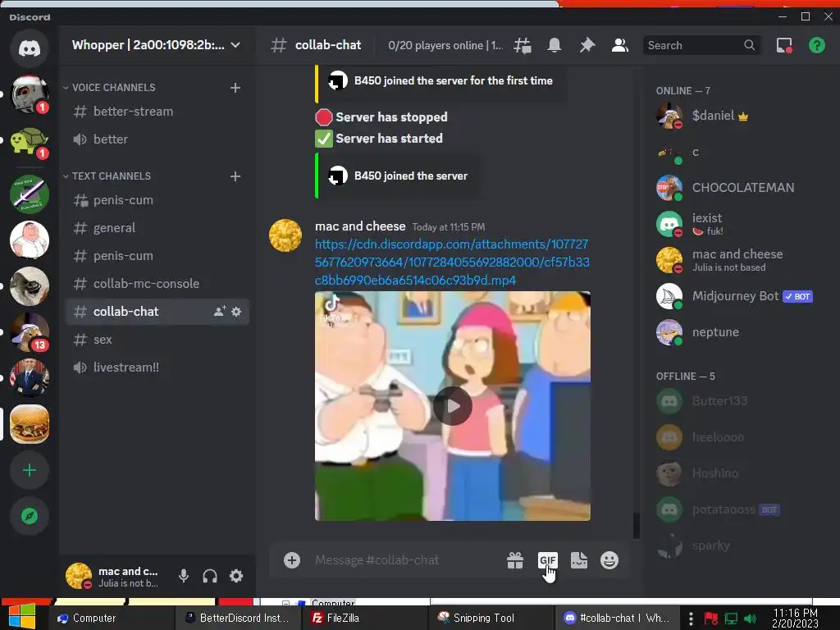The image size is (840, 630).
Task: Open offline member Hoshino's profile
Action: (739, 473)
